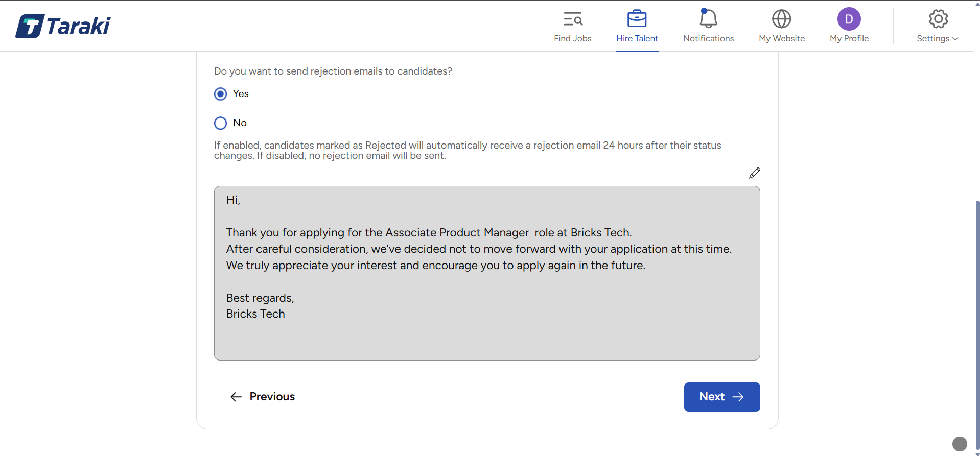This screenshot has width=980, height=456.
Task: Open My Website globe link
Action: coord(781,26)
